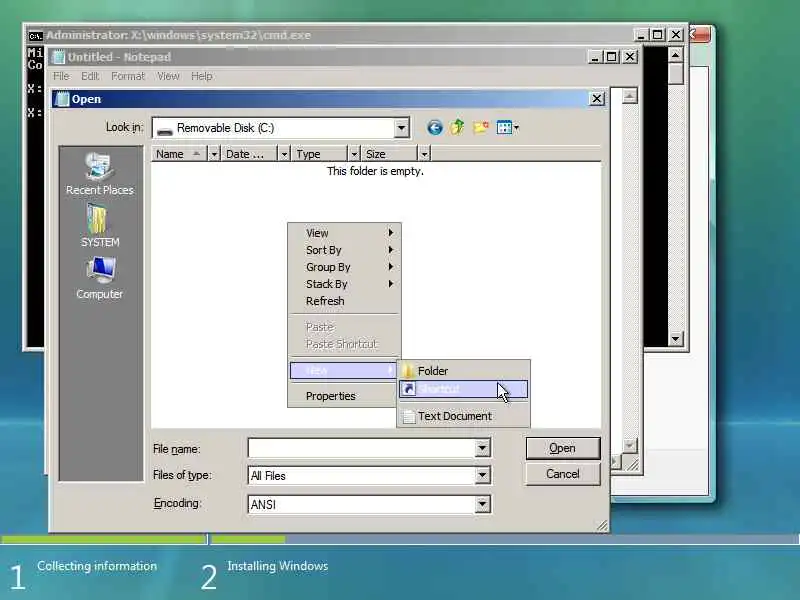
Task: Open the Date column filter arrow
Action: pyautogui.click(x=284, y=154)
